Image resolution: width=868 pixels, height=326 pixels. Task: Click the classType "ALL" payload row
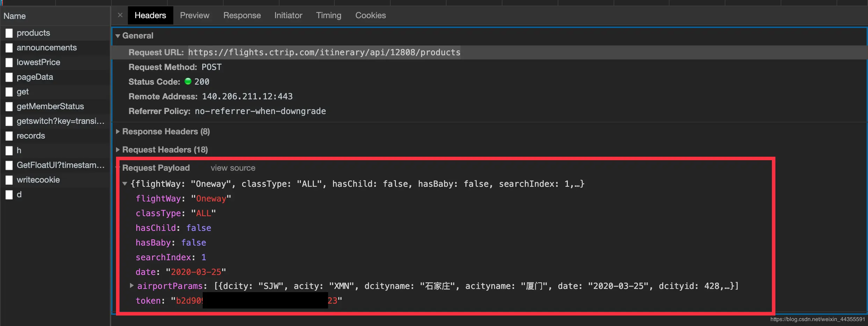(x=176, y=213)
